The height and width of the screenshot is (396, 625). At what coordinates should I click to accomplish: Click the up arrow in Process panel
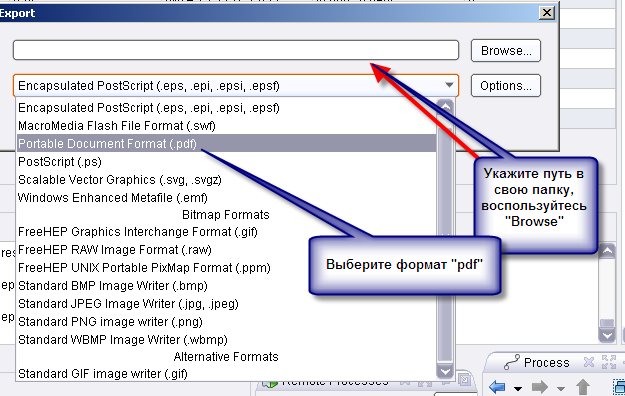coord(583,387)
